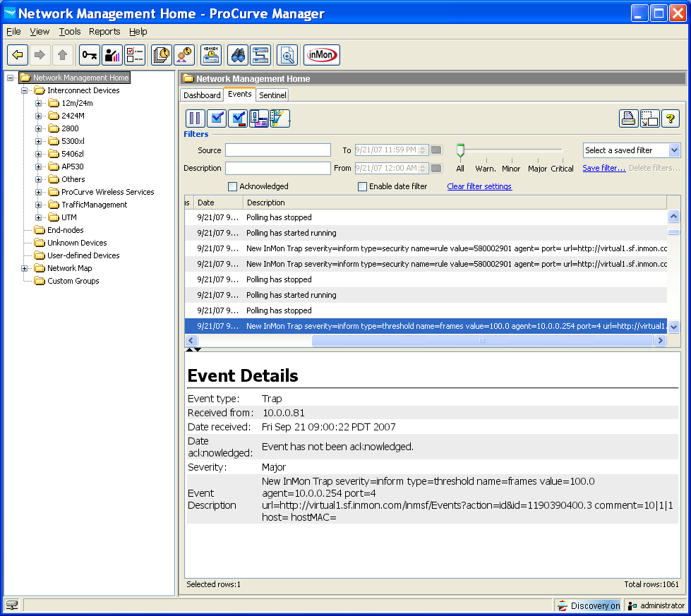691x616 pixels.
Task: Check the Enable date filter box
Action: (363, 187)
